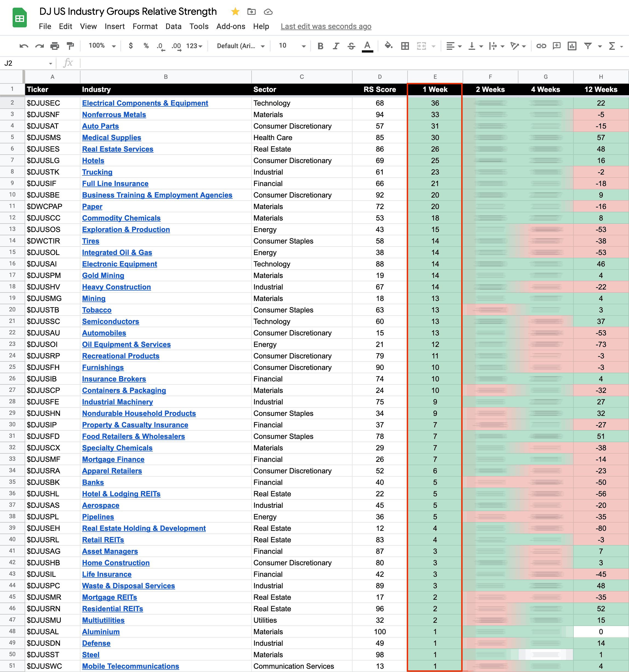Open the Insert menu
629x672 pixels.
pos(115,26)
